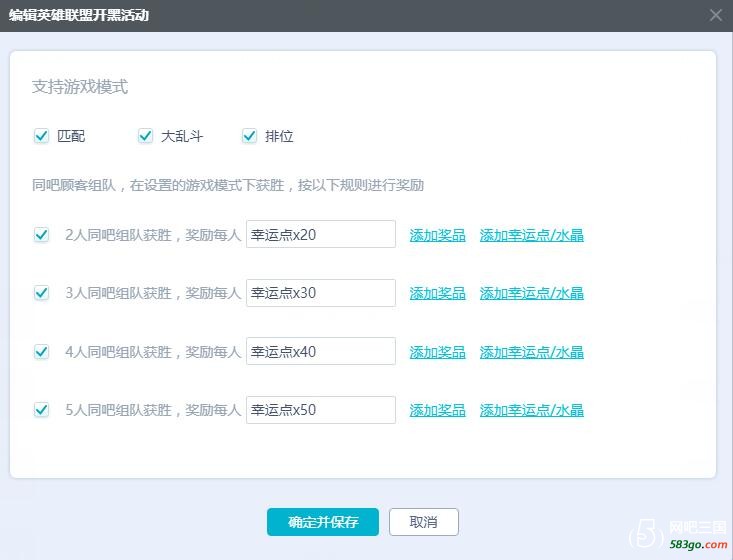Click the 排位 mode label text
Image resolution: width=733 pixels, height=560 pixels.
coord(279,136)
